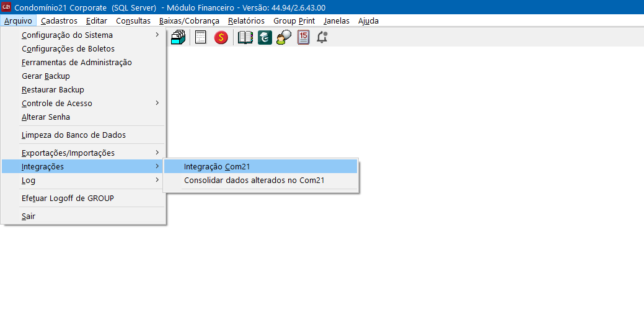
Task: Expand the Controle de Acesso submenu arrow
Action: 157,103
